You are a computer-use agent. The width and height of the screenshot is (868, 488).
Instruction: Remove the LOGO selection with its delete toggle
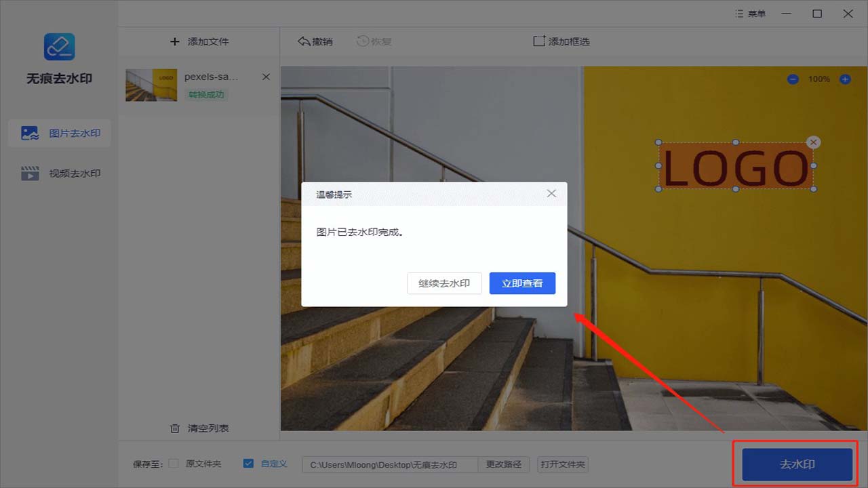tap(813, 142)
